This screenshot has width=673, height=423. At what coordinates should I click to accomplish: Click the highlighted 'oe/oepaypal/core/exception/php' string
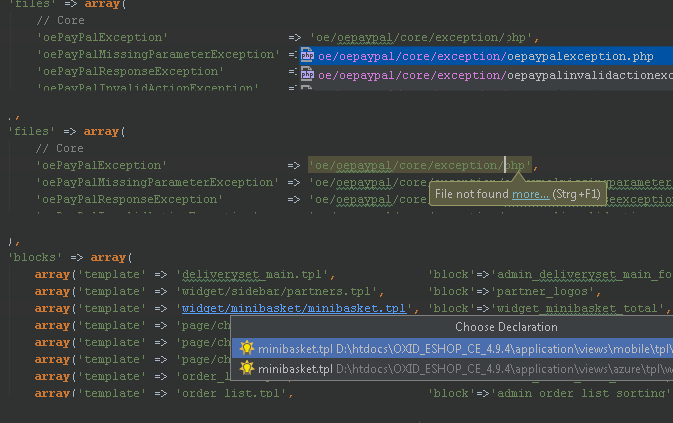pyautogui.click(x=420, y=165)
